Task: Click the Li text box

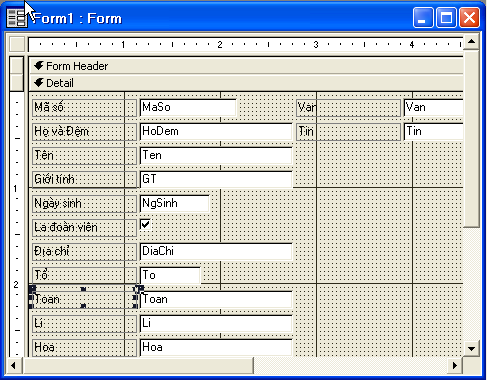Action: coord(216,323)
